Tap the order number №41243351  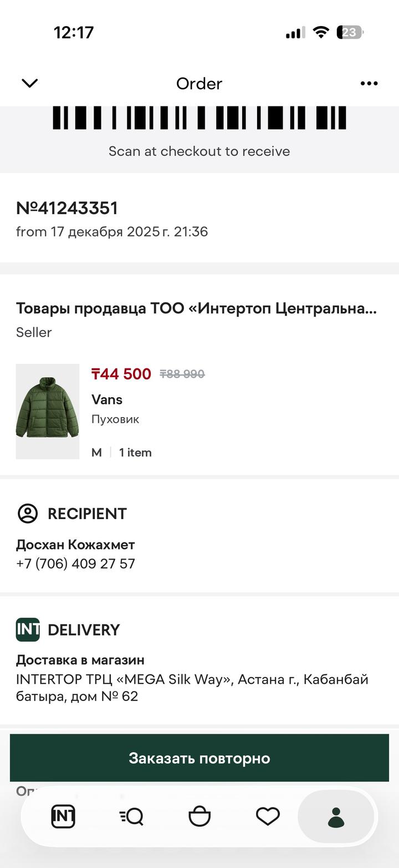(67, 208)
